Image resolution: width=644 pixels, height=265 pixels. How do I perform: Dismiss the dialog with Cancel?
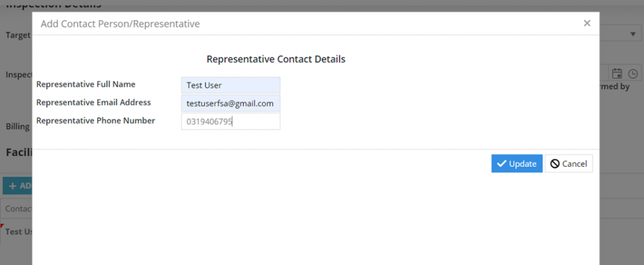pos(569,164)
